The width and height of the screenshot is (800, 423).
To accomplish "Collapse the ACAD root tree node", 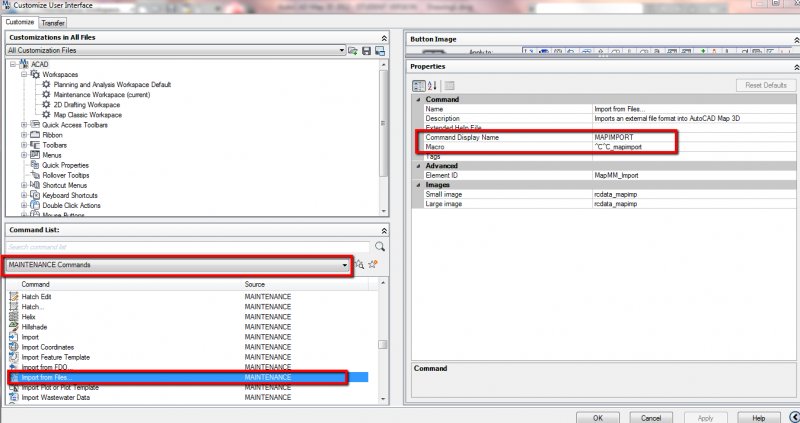I will 13,64.
